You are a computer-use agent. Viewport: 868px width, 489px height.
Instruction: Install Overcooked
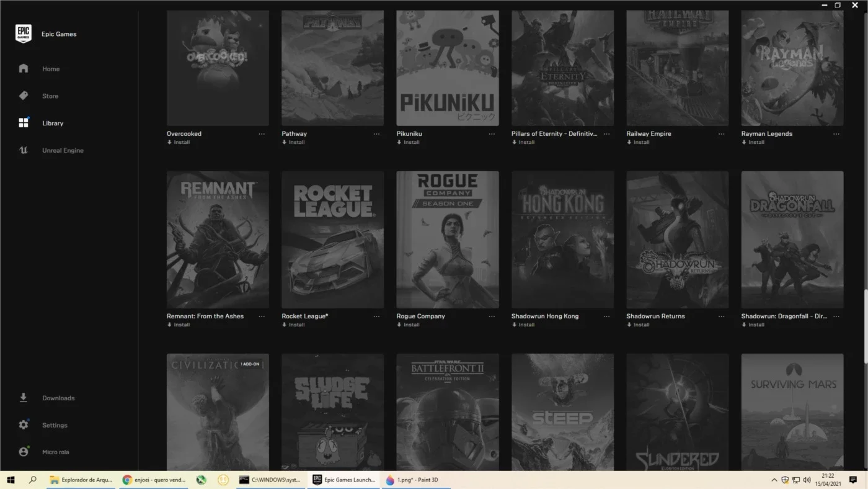(x=179, y=143)
